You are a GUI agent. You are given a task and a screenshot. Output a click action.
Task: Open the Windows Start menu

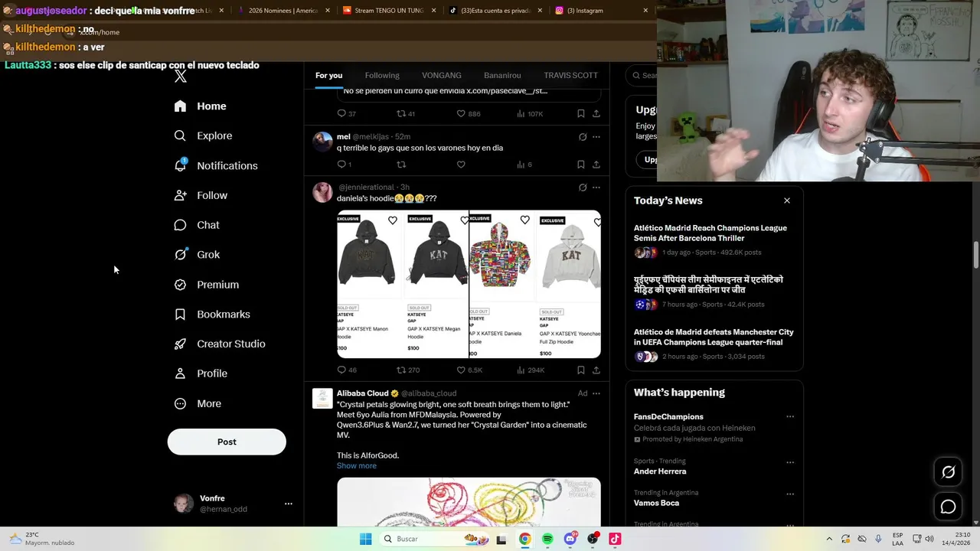coord(366,539)
